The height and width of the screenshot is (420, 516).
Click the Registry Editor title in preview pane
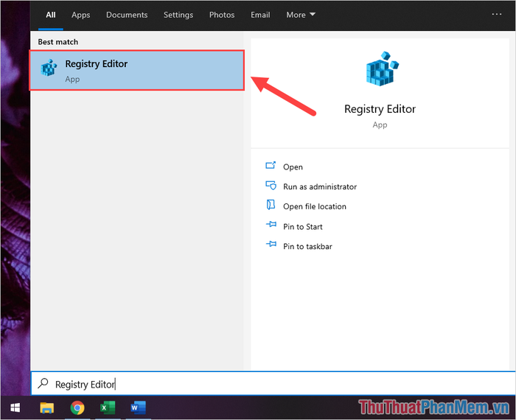380,109
